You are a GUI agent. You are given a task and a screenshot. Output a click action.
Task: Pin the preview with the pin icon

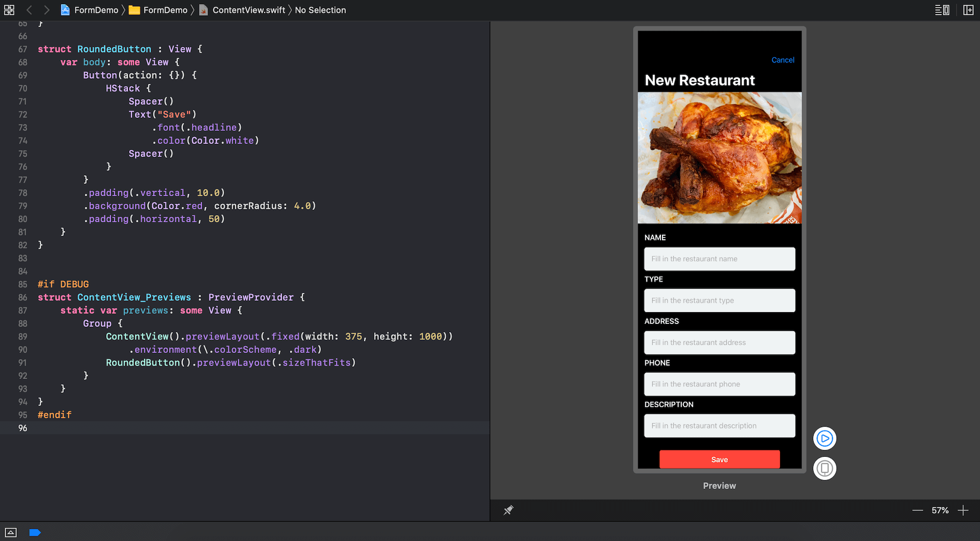click(508, 510)
